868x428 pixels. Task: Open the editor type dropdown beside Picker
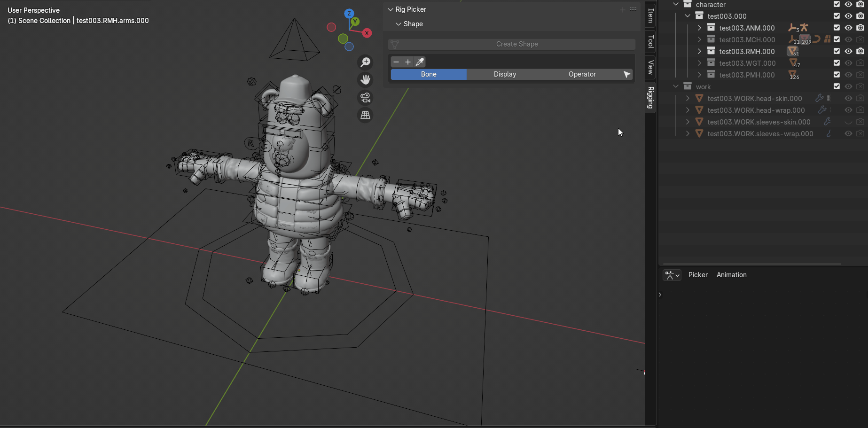[672, 275]
